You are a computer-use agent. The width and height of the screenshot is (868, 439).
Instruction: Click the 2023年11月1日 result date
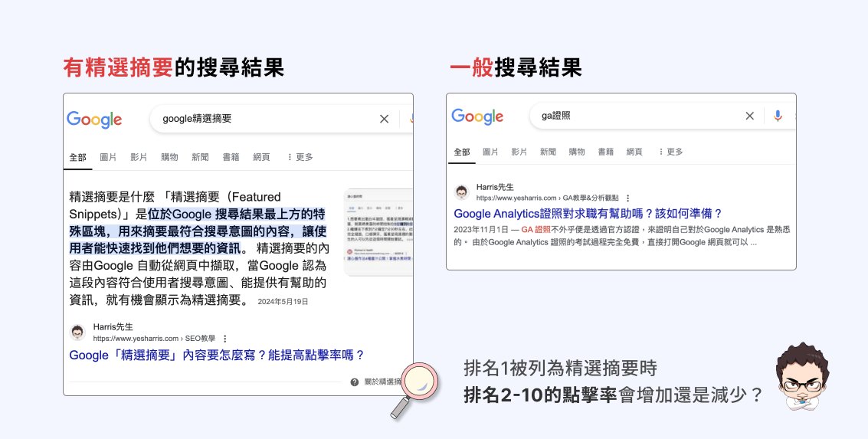point(481,229)
